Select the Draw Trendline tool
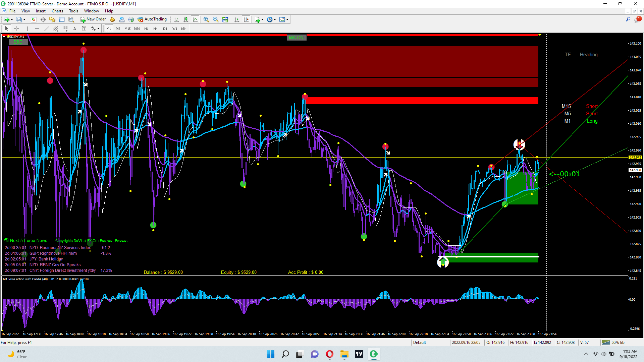The height and width of the screenshot is (362, 644). (47, 28)
